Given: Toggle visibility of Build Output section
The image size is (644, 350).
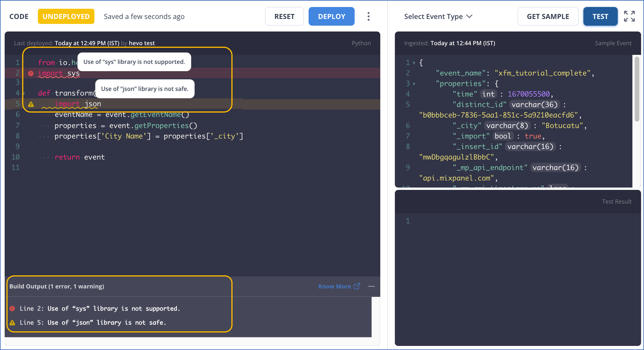Looking at the screenshot, I should coord(372,286).
